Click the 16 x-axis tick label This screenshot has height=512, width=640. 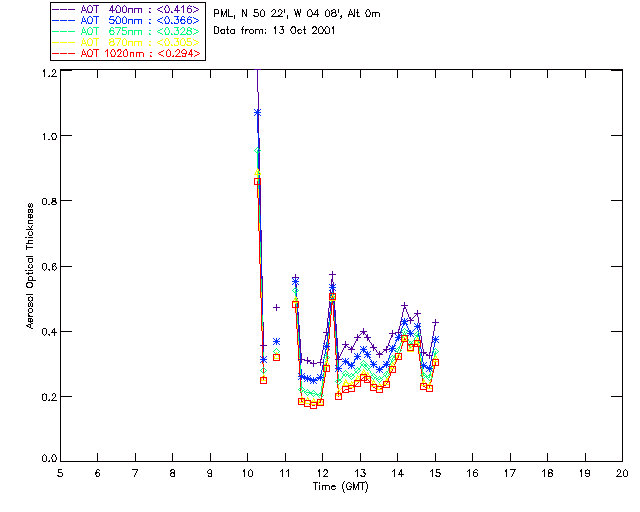(473, 473)
